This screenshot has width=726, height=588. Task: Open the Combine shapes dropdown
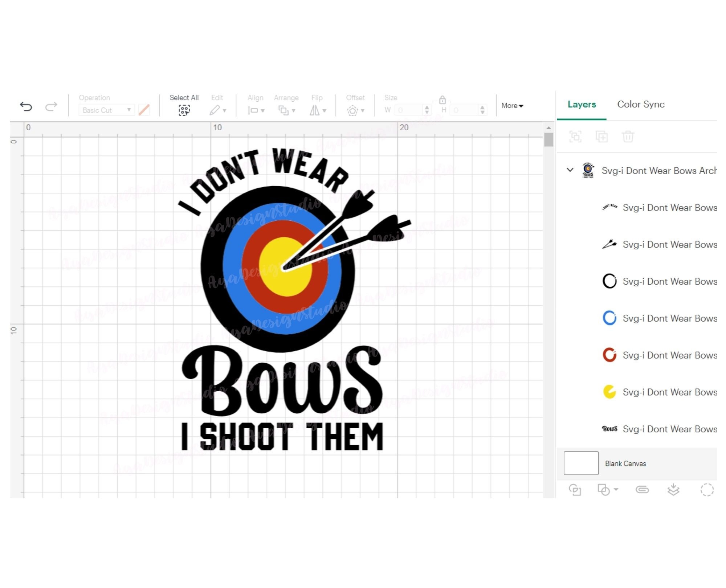coord(605,489)
